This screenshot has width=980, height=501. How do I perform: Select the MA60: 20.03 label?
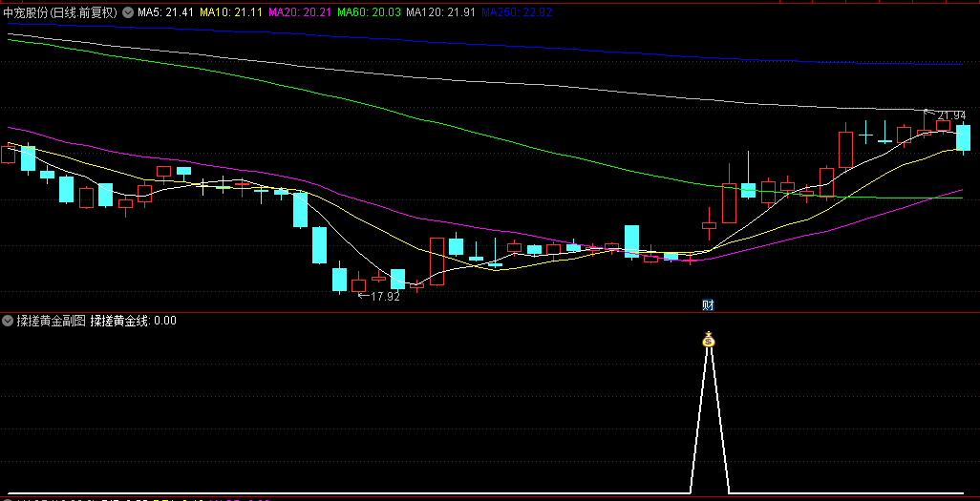[x=368, y=11]
